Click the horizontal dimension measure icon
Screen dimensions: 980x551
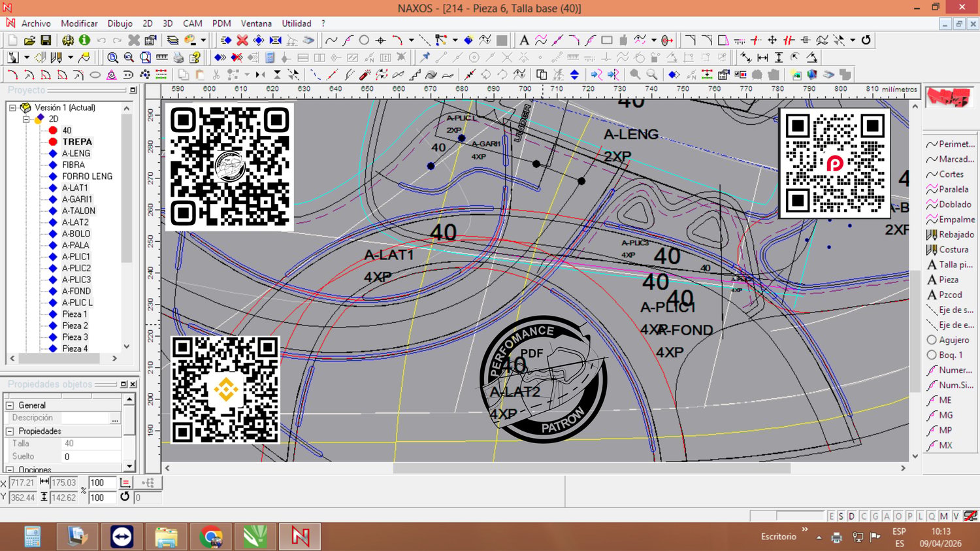pyautogui.click(x=762, y=58)
